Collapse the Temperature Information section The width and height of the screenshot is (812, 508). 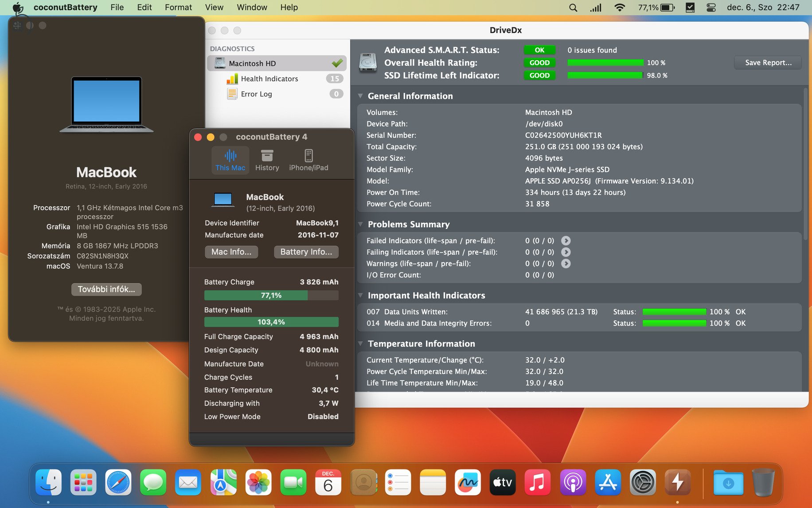coord(360,343)
